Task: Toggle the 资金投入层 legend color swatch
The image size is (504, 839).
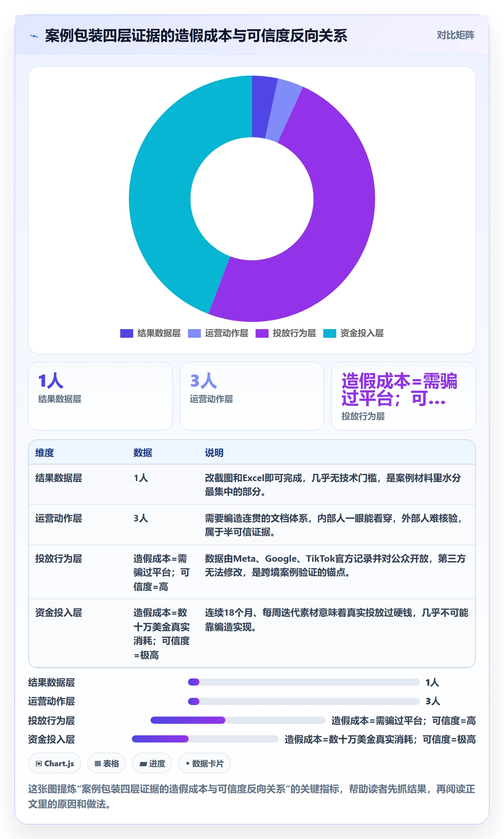Action: 329,333
